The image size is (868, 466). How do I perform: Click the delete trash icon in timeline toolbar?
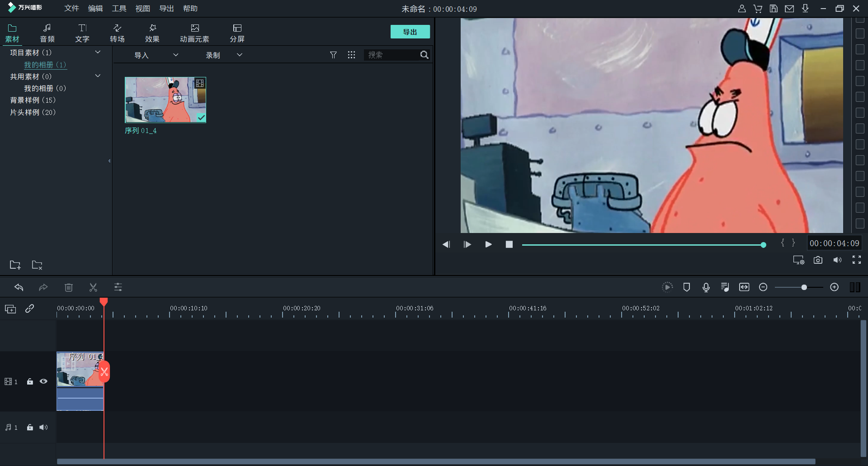[x=69, y=287]
